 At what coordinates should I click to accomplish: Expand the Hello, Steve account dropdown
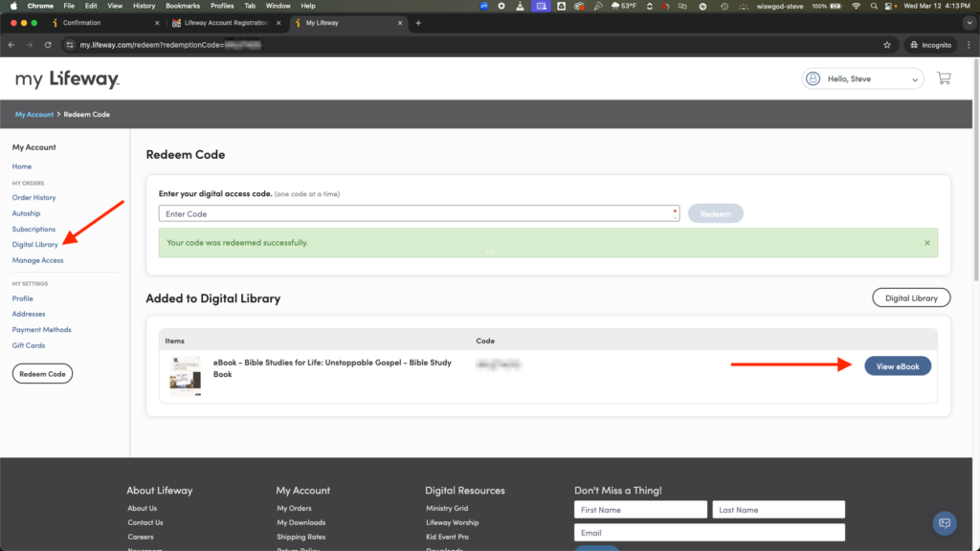tap(863, 78)
